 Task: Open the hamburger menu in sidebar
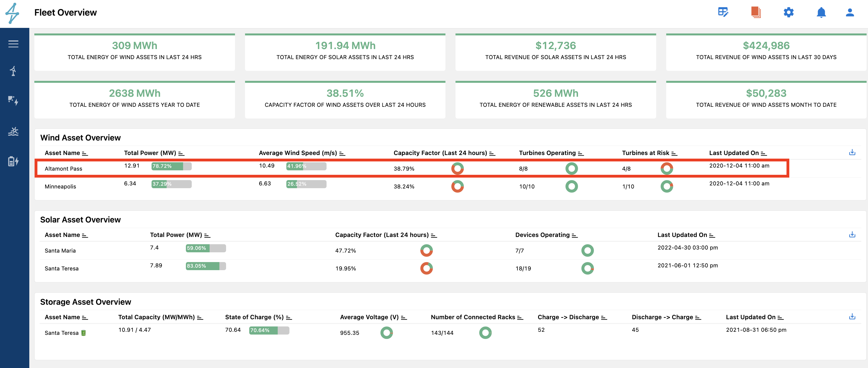click(13, 44)
